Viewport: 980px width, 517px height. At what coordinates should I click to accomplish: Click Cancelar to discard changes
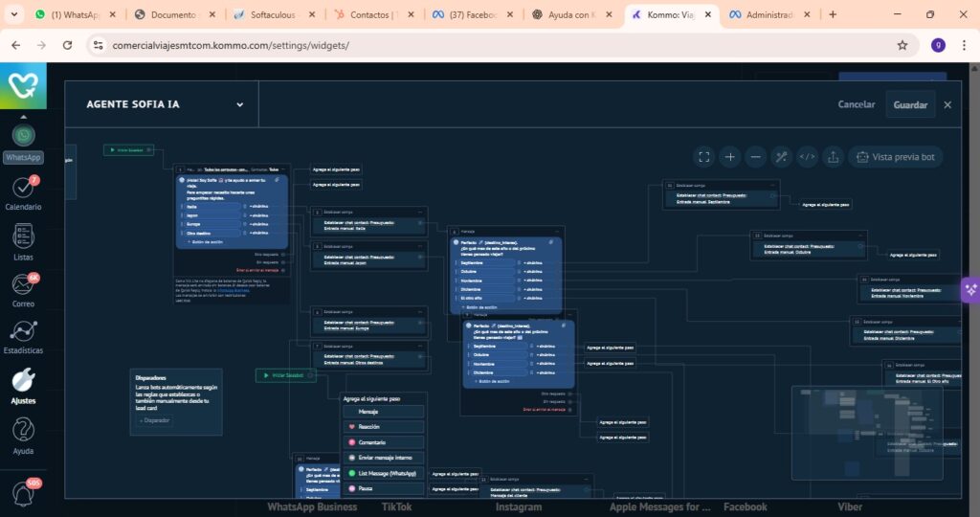tap(857, 104)
